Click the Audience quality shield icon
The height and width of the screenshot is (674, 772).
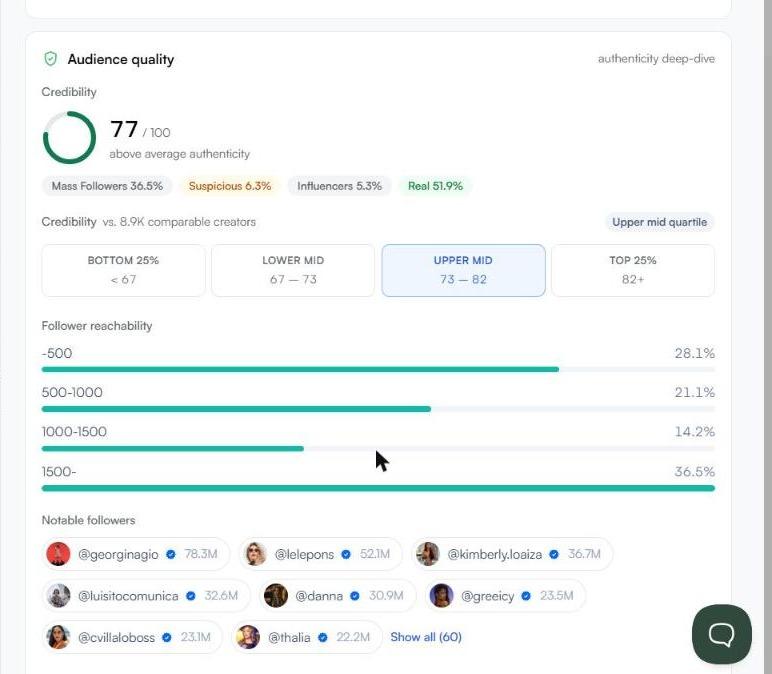coord(51,59)
